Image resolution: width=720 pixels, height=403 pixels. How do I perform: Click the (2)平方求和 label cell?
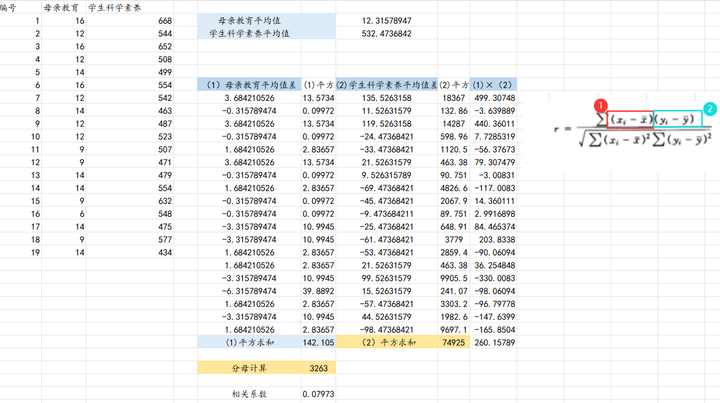(387, 342)
